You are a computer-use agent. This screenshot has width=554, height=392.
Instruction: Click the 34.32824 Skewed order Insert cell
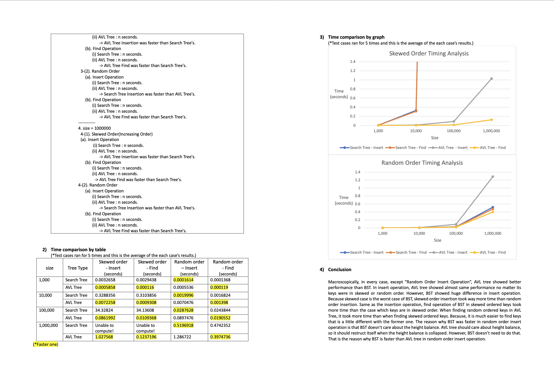point(104,310)
